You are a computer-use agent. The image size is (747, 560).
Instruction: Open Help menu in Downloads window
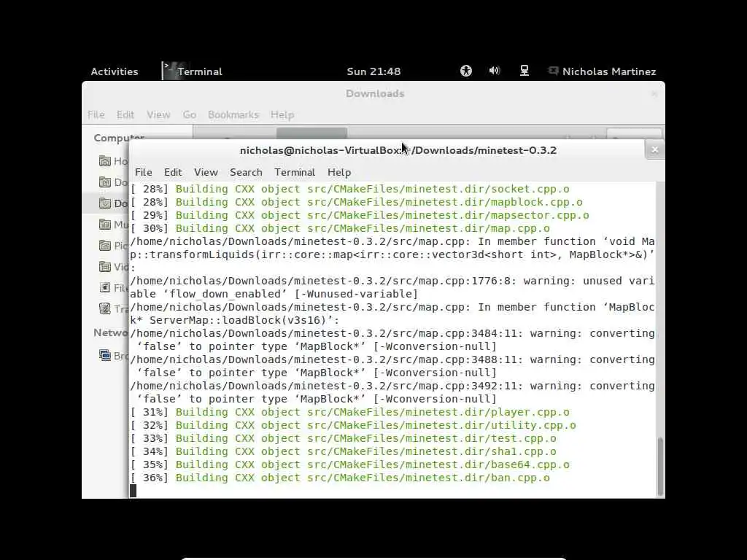coord(282,114)
